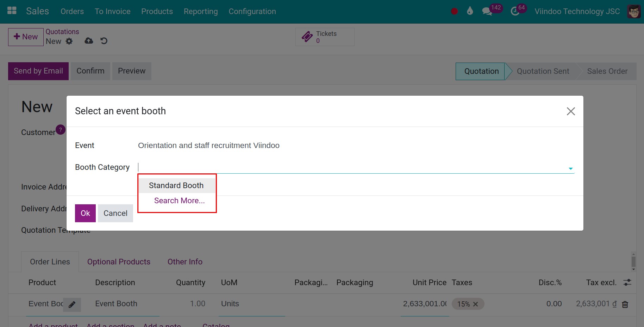The image size is (644, 327).
Task: Switch company Viindoo Technology JSC
Action: [577, 11]
